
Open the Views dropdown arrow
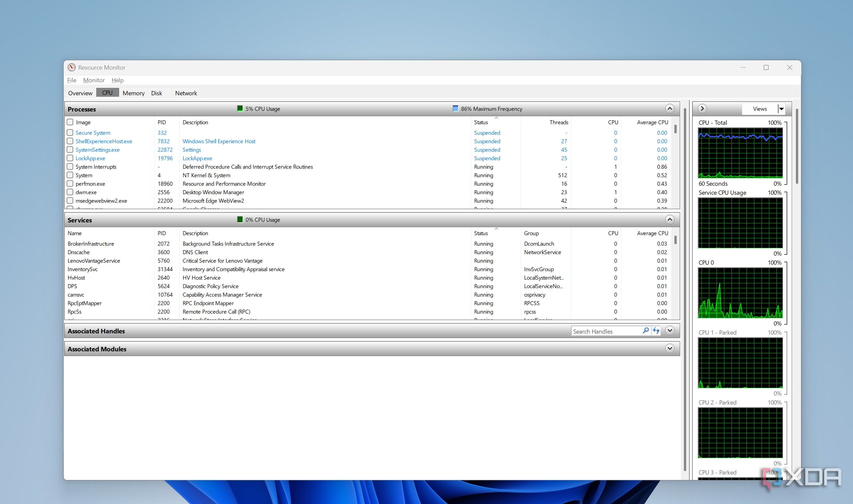click(x=781, y=109)
